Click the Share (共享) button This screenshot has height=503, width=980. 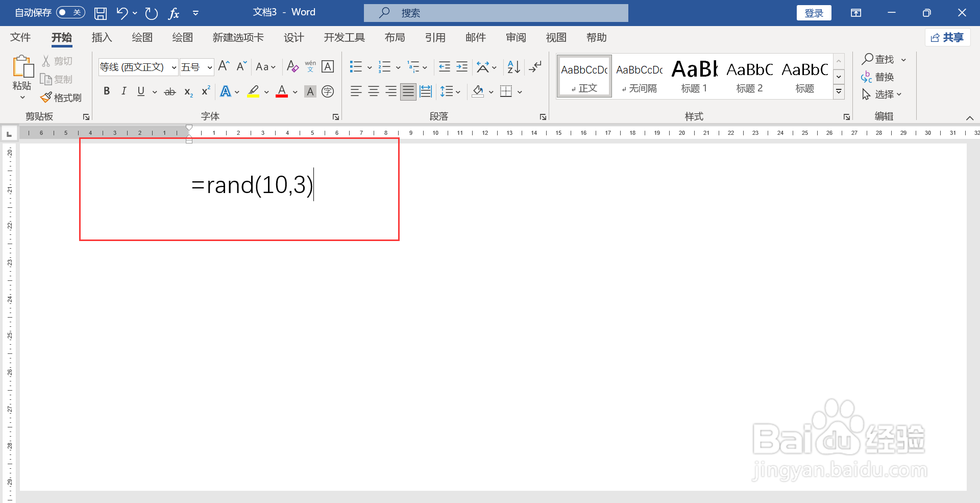(947, 37)
